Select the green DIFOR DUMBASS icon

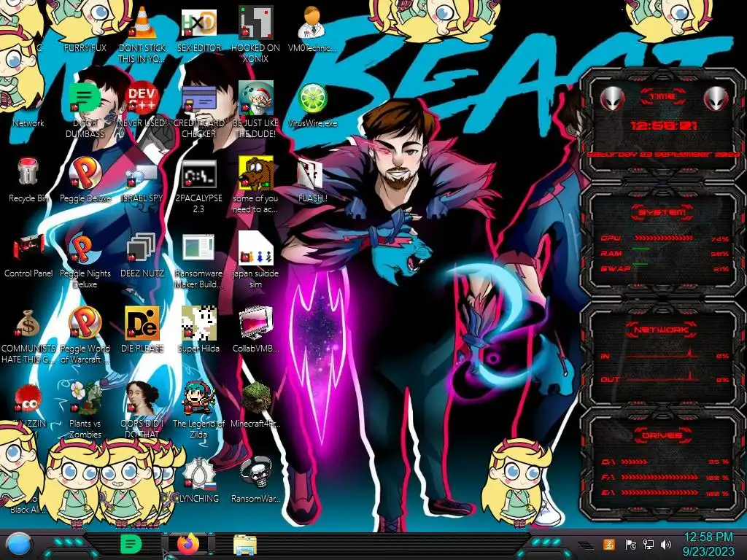(x=85, y=97)
